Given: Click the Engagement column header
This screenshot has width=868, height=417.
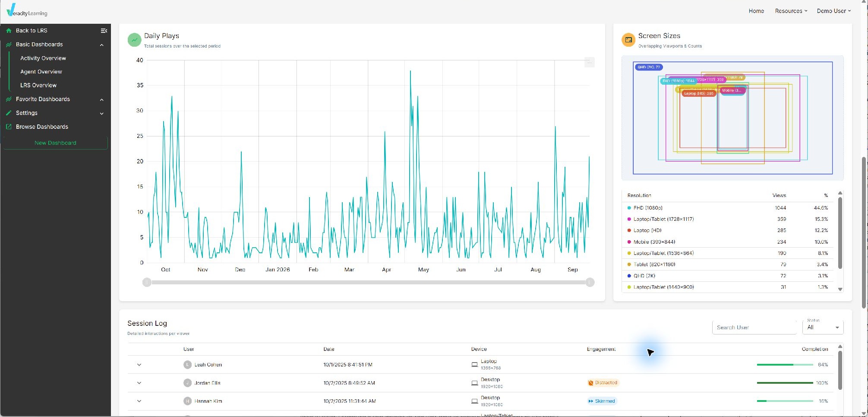Looking at the screenshot, I should pos(601,349).
